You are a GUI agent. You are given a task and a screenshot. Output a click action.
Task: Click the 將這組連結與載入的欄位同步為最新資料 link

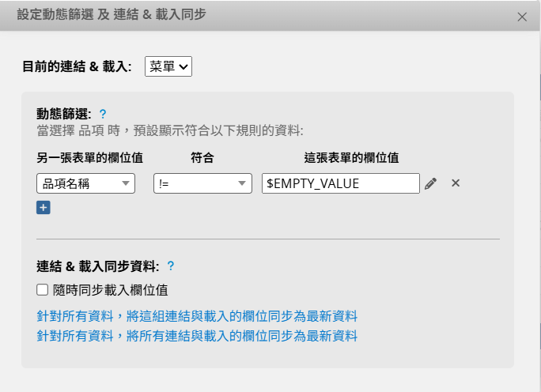[197, 316]
